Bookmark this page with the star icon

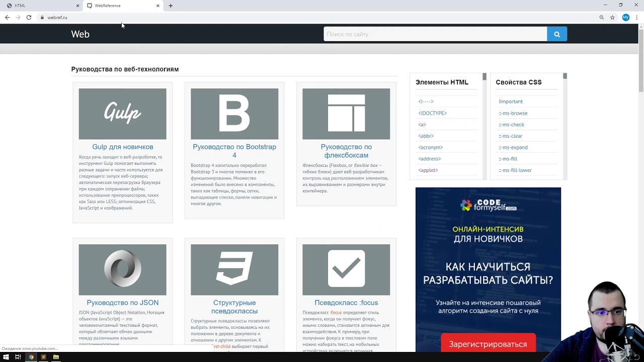point(612,18)
